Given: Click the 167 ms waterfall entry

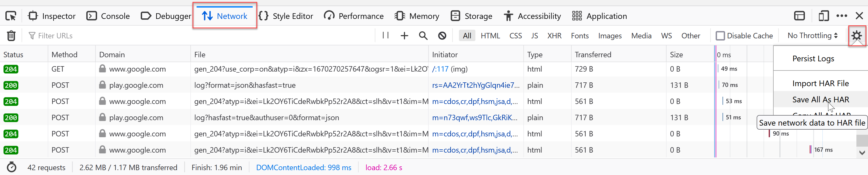Looking at the screenshot, I should coord(822,150).
